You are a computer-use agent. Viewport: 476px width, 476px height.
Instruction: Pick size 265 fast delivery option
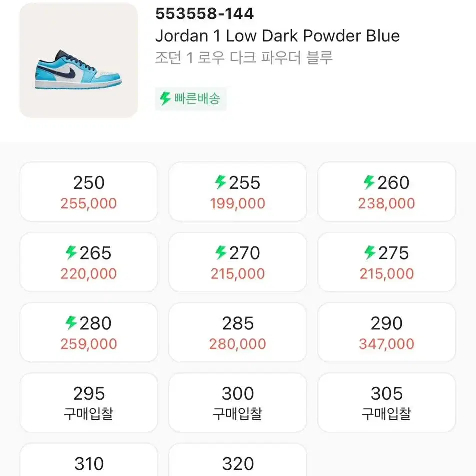coord(89,262)
